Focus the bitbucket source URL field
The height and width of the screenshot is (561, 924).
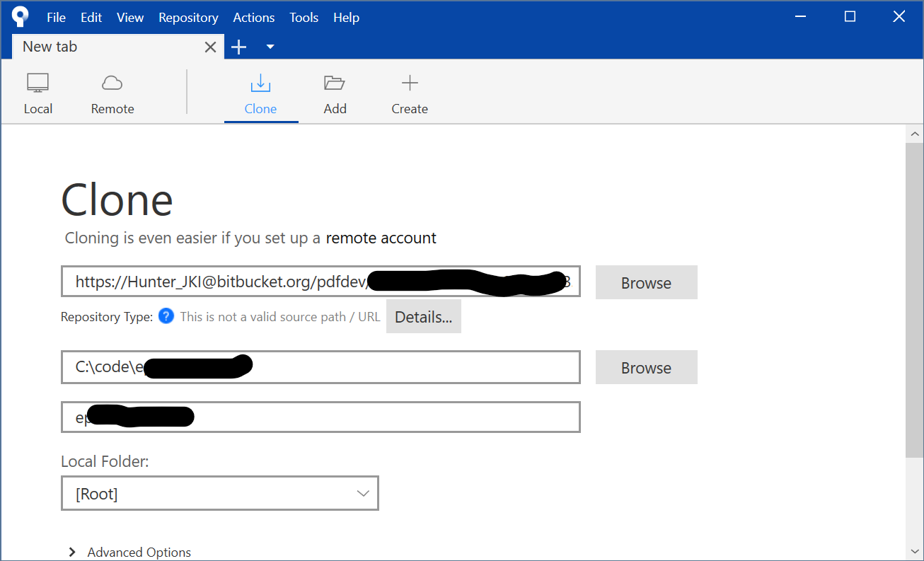point(320,282)
